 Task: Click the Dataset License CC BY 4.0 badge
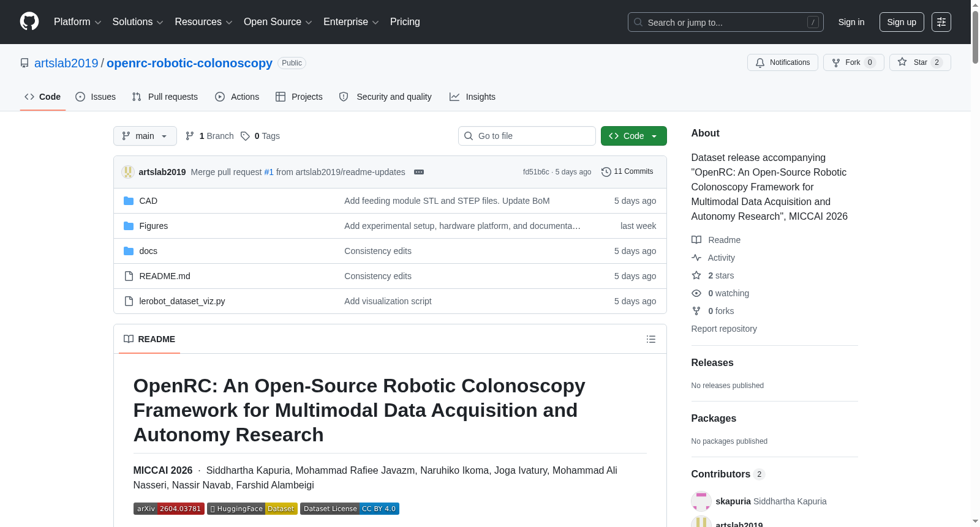click(350, 509)
